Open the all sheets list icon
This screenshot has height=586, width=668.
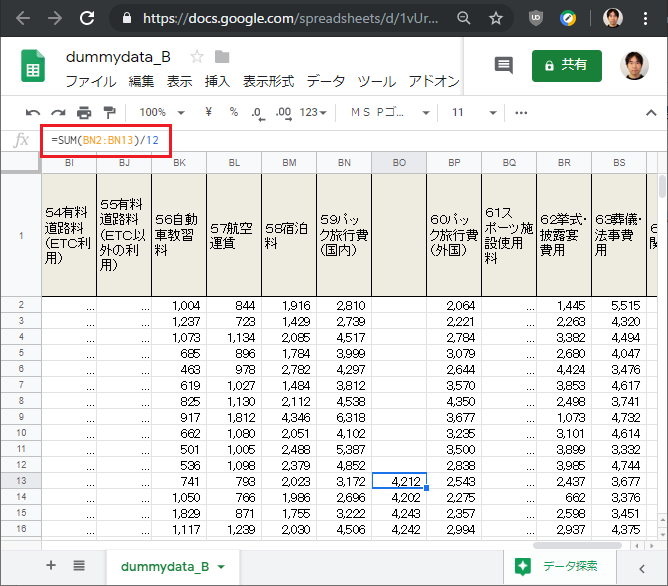coord(79,566)
